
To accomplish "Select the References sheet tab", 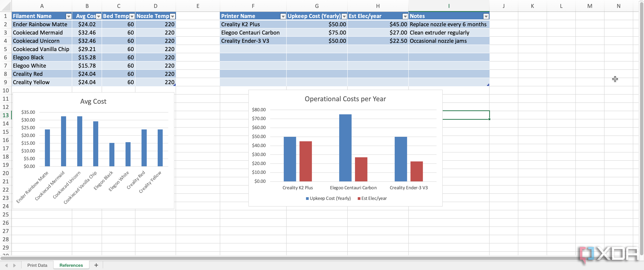I will pyautogui.click(x=71, y=265).
